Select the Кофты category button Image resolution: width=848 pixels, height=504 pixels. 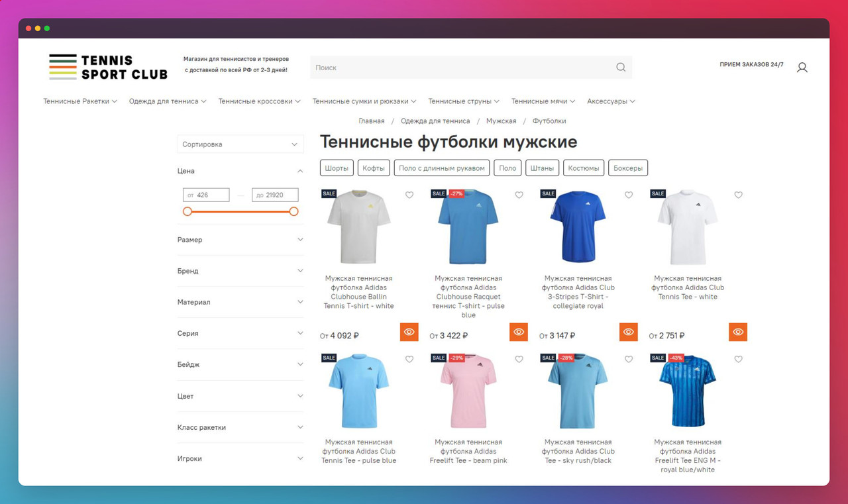pyautogui.click(x=374, y=168)
